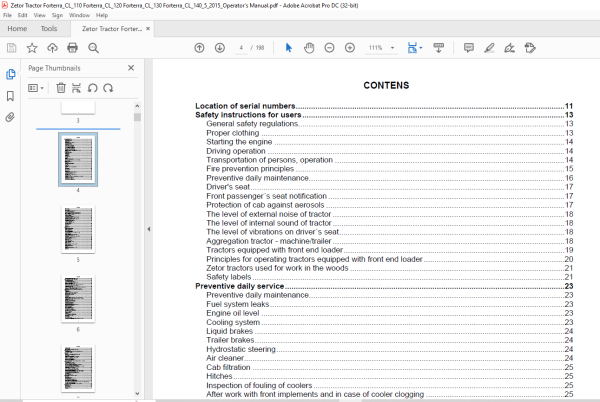Open the zoom level dropdown
The width and height of the screenshot is (600, 402).
pyautogui.click(x=392, y=48)
